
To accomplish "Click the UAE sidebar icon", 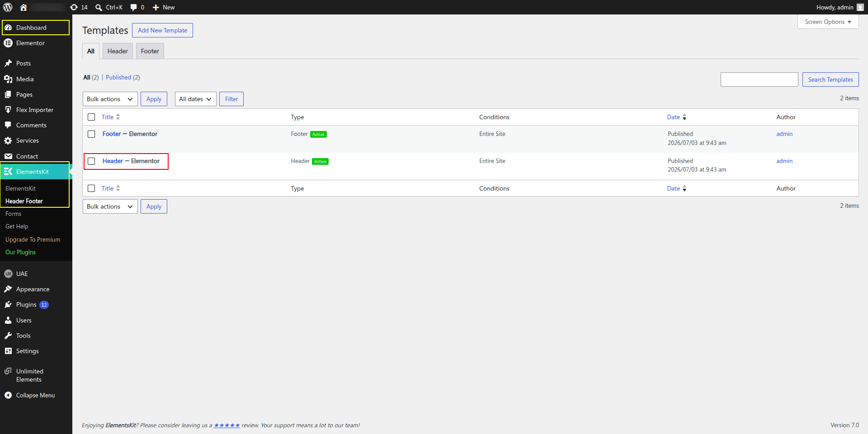I will coord(8,274).
